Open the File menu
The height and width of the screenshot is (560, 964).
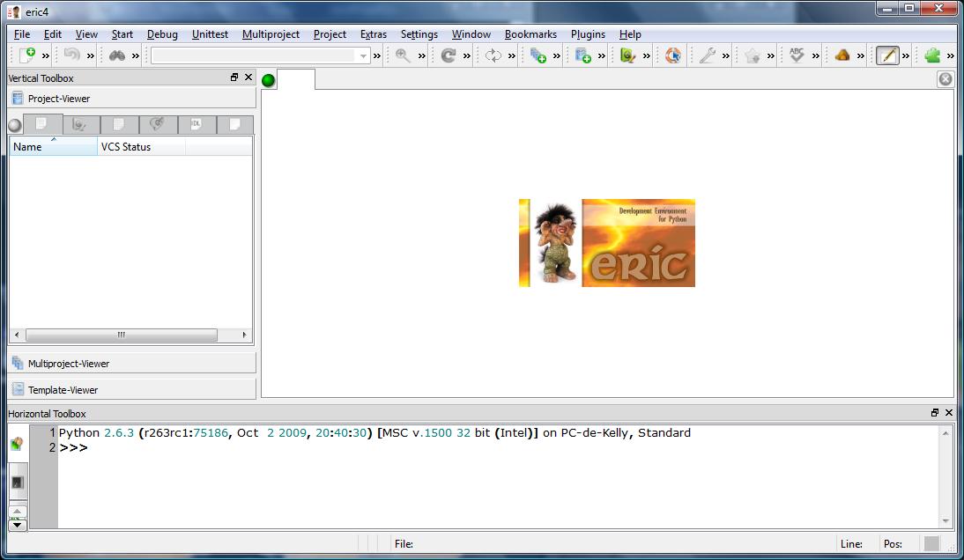(x=21, y=34)
